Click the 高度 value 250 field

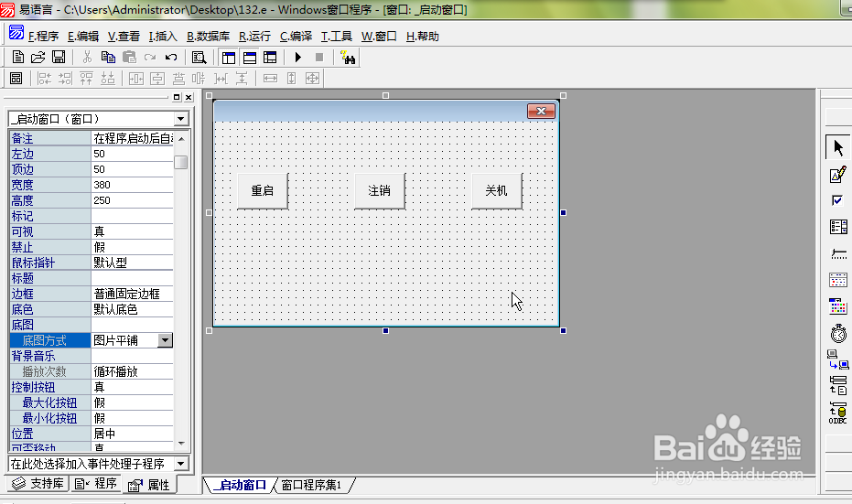click(132, 200)
